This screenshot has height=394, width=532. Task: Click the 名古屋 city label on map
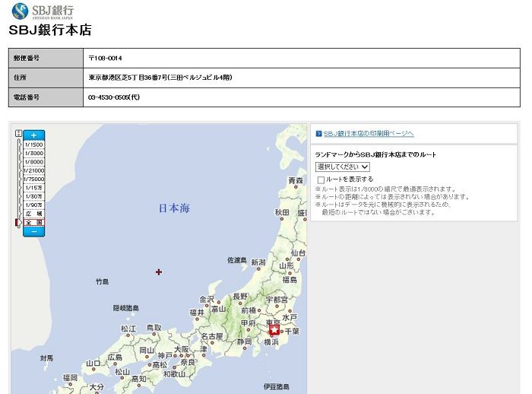(x=212, y=337)
